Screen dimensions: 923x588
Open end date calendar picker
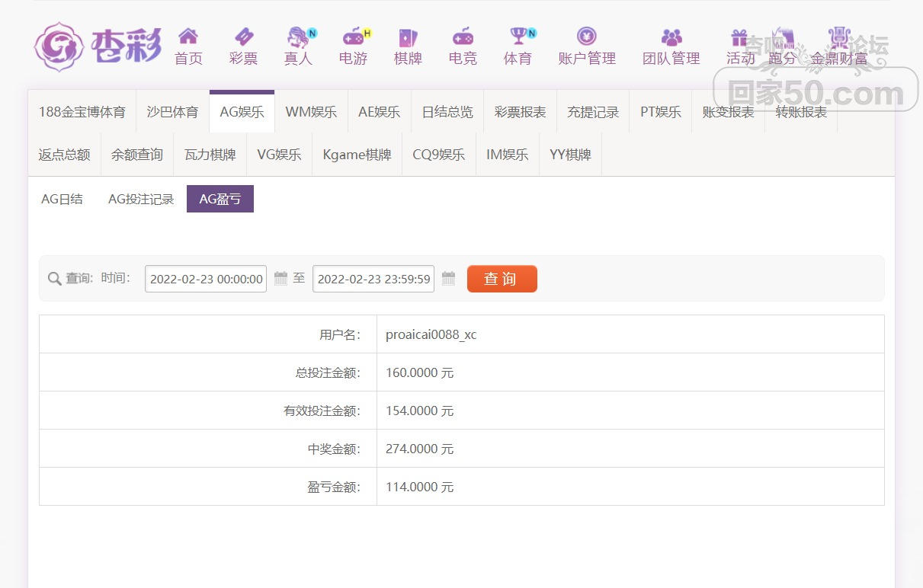tap(448, 278)
